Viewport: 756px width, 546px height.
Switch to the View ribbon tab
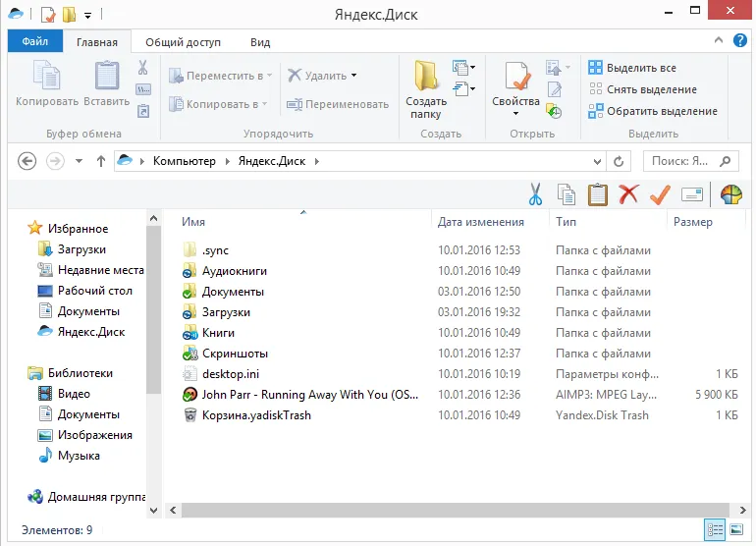pyautogui.click(x=260, y=42)
